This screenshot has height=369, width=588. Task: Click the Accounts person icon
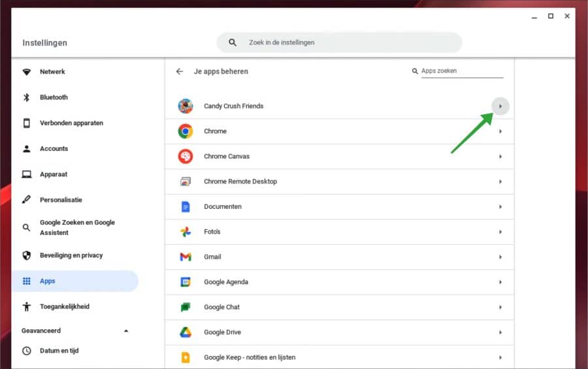(x=27, y=149)
